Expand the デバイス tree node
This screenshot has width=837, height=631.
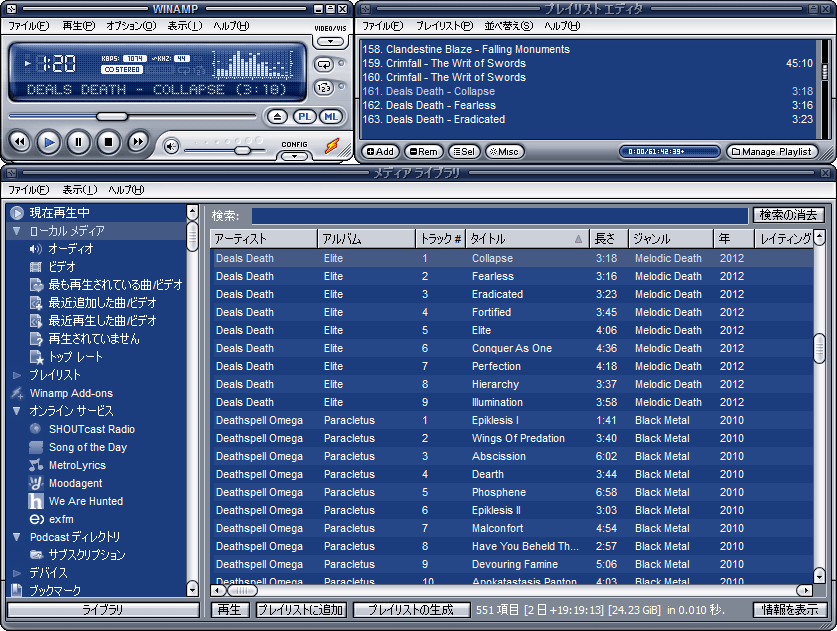click(17, 573)
